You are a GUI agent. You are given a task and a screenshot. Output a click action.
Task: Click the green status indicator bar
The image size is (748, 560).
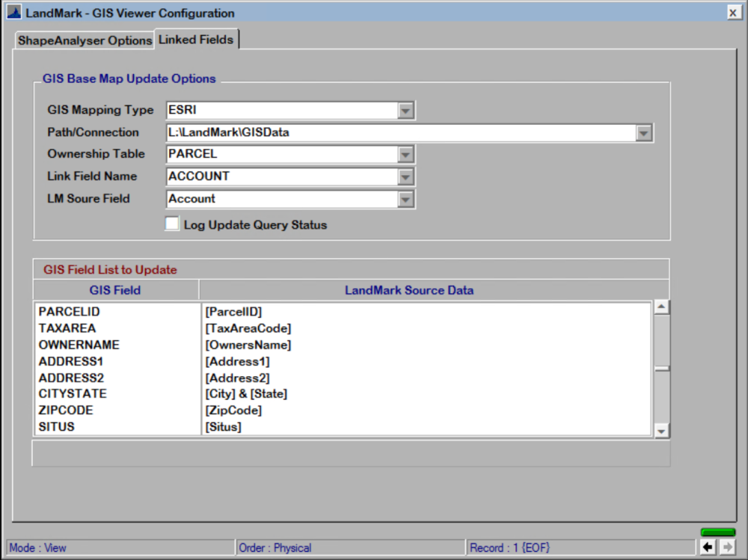point(718,532)
